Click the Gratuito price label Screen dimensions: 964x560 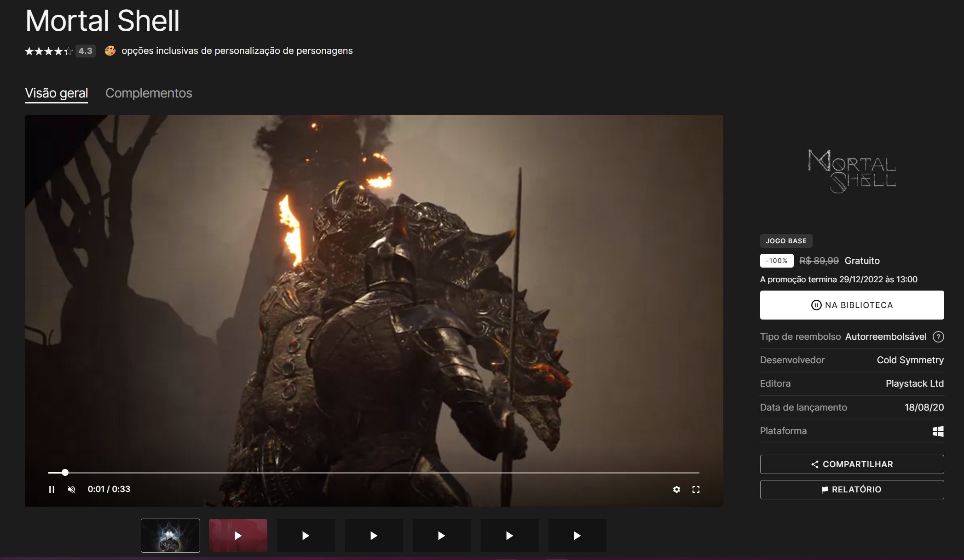pos(862,261)
